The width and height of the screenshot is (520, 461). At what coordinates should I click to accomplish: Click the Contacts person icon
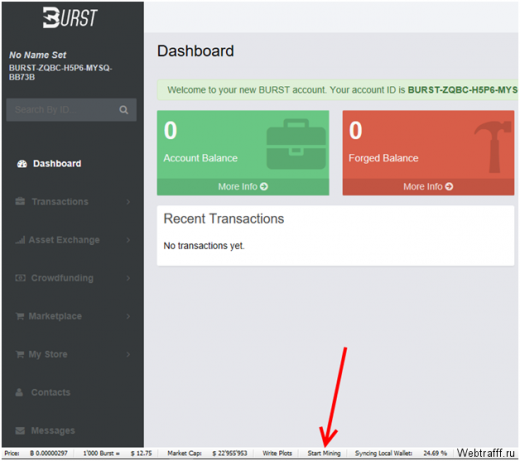(19, 392)
